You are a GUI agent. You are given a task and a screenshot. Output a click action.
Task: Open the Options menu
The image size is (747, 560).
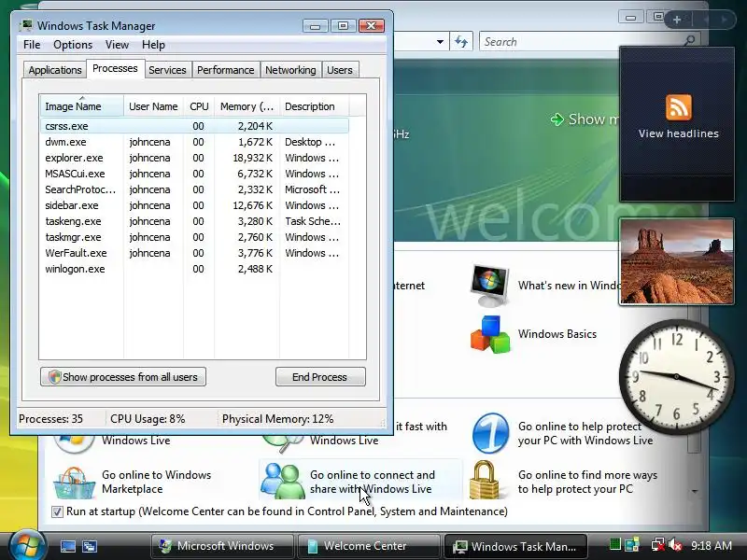point(73,45)
